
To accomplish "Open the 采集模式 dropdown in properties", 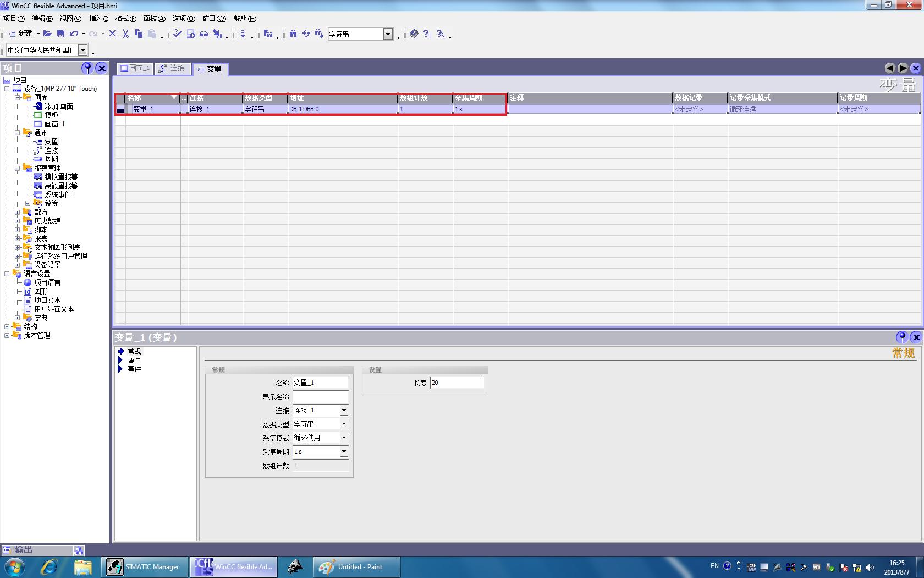I will (344, 438).
